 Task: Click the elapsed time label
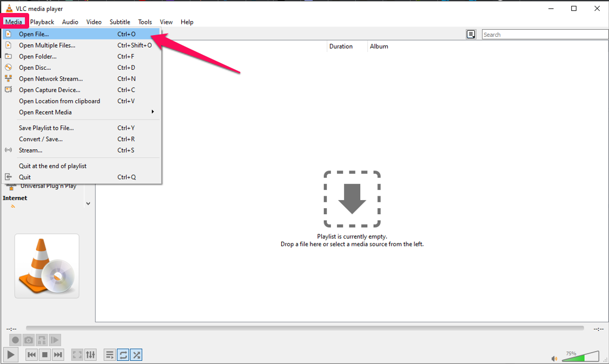[x=11, y=329]
